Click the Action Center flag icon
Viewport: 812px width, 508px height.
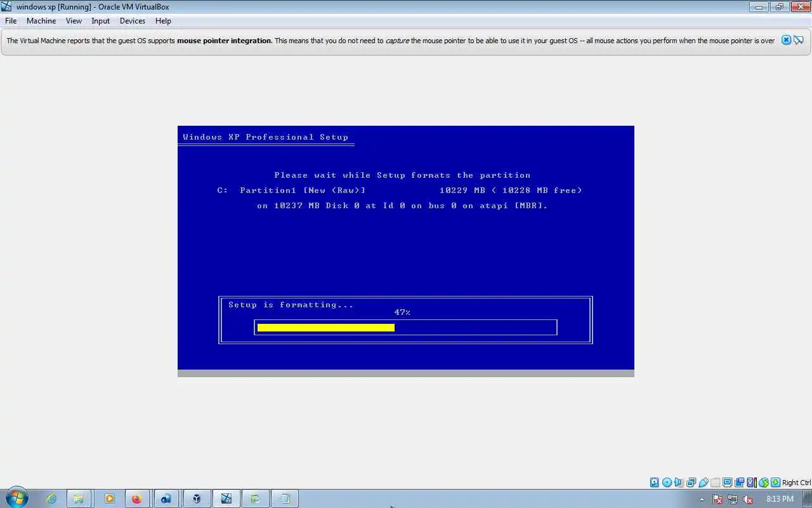pyautogui.click(x=717, y=499)
